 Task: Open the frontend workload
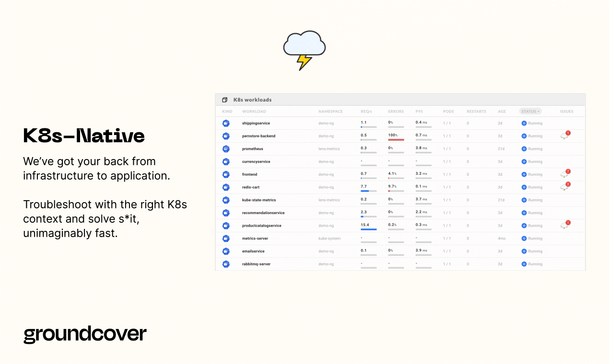pyautogui.click(x=250, y=174)
